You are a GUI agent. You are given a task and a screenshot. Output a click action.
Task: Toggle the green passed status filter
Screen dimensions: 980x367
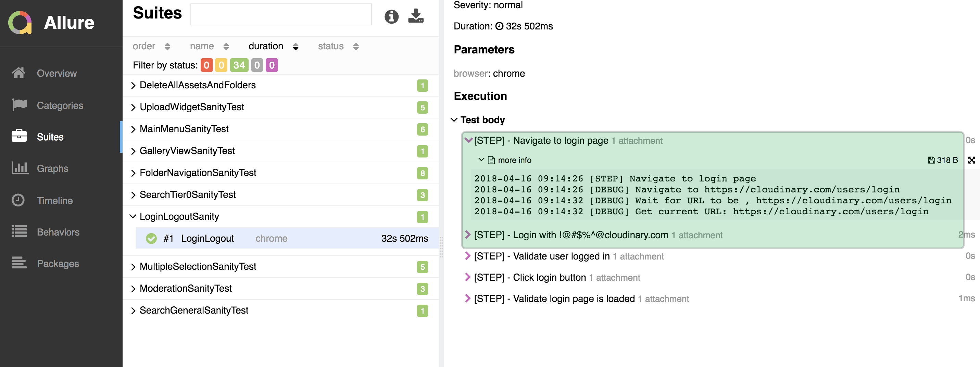239,65
